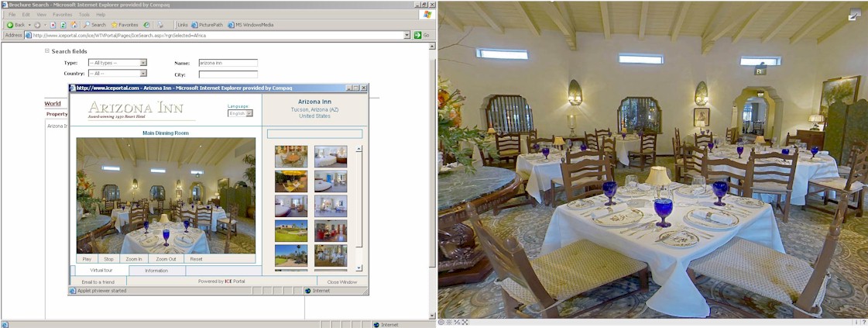Click the Zoom In button
868x328 pixels.
click(x=134, y=259)
